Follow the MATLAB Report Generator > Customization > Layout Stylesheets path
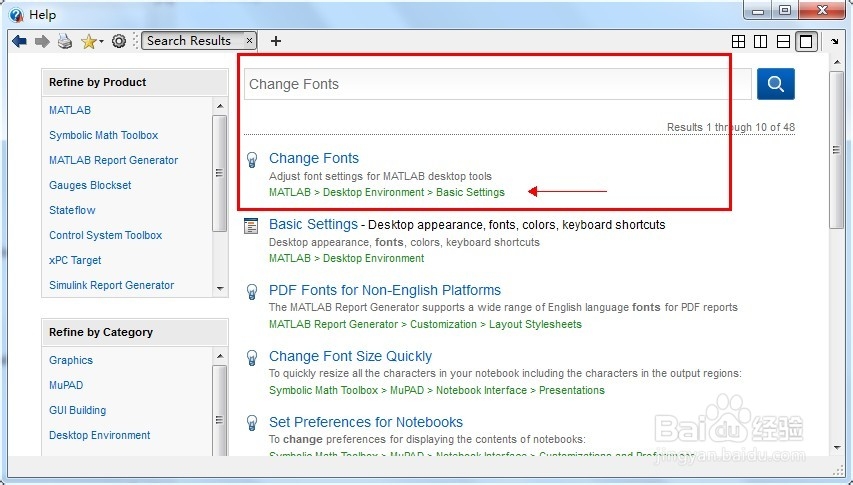The height and width of the screenshot is (485, 853). pos(425,324)
